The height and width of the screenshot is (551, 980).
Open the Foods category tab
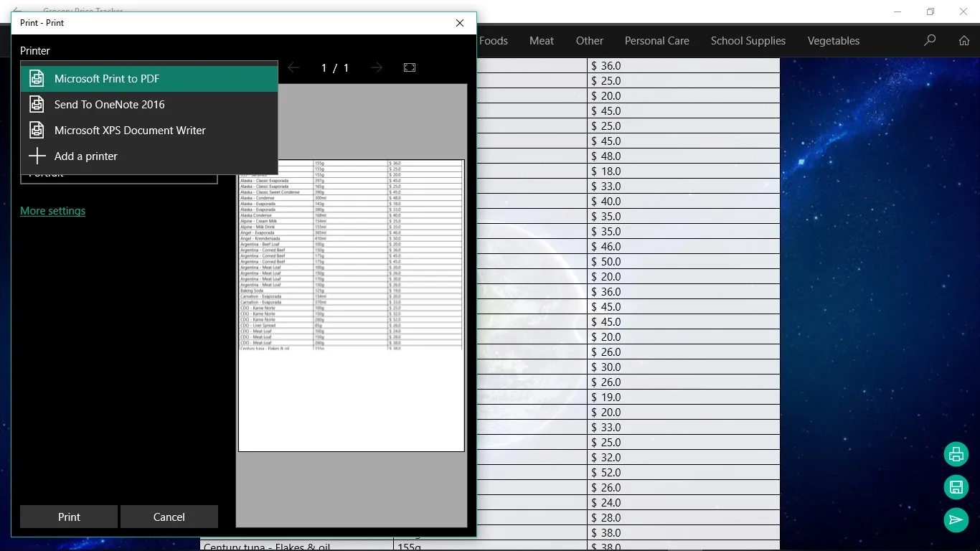click(494, 41)
